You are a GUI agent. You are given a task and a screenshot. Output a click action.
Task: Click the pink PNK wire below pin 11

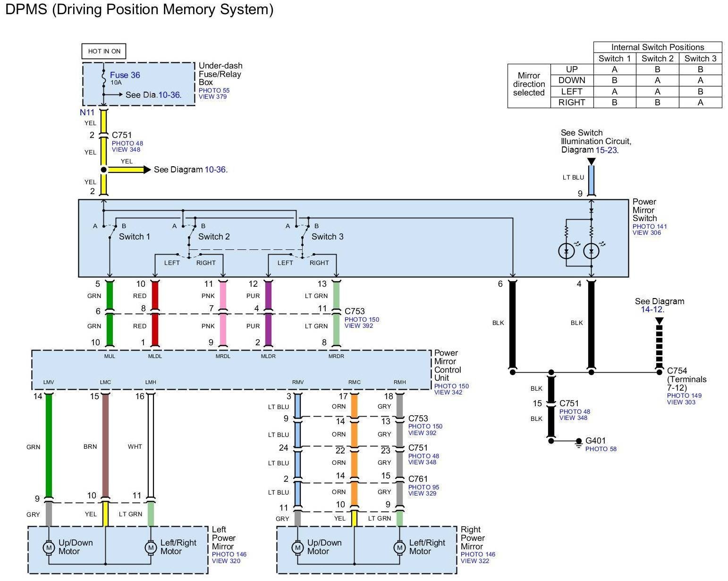(223, 296)
